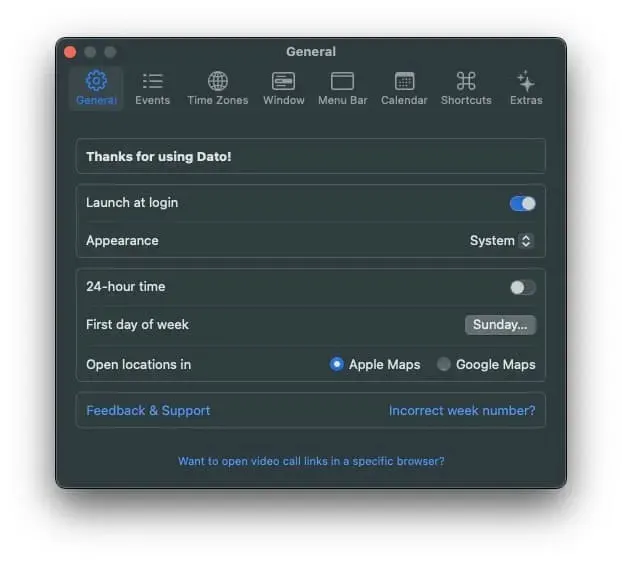The height and width of the screenshot is (562, 622).
Task: Click the Launch at login label
Action: tap(132, 203)
